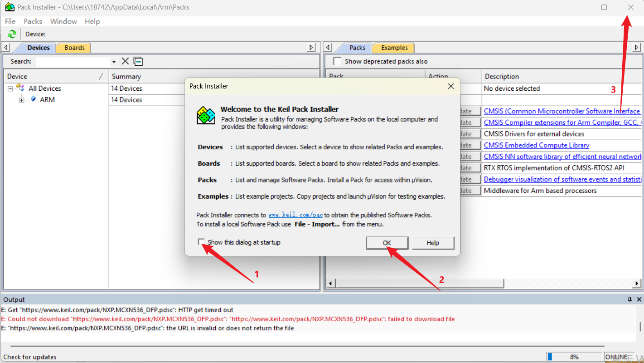This screenshot has width=644, height=363.
Task: Click the Packs pane horizontal scrollbar thumb
Action: (420, 284)
